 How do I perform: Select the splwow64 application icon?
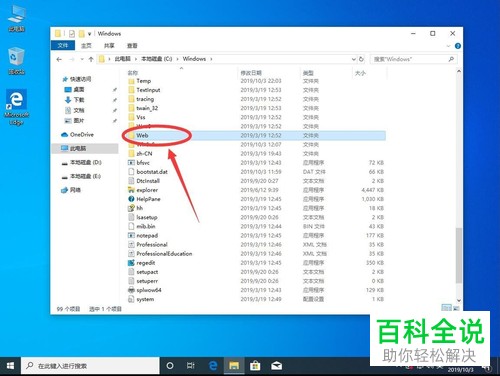(x=131, y=290)
